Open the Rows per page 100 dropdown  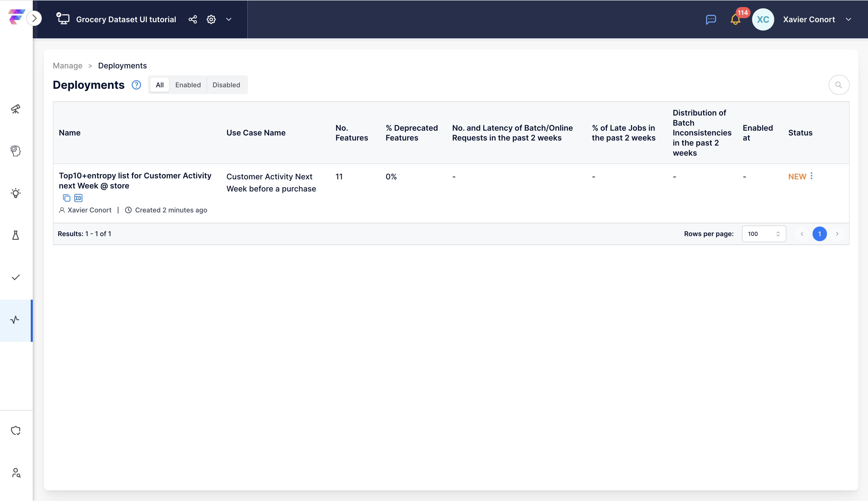click(x=764, y=234)
